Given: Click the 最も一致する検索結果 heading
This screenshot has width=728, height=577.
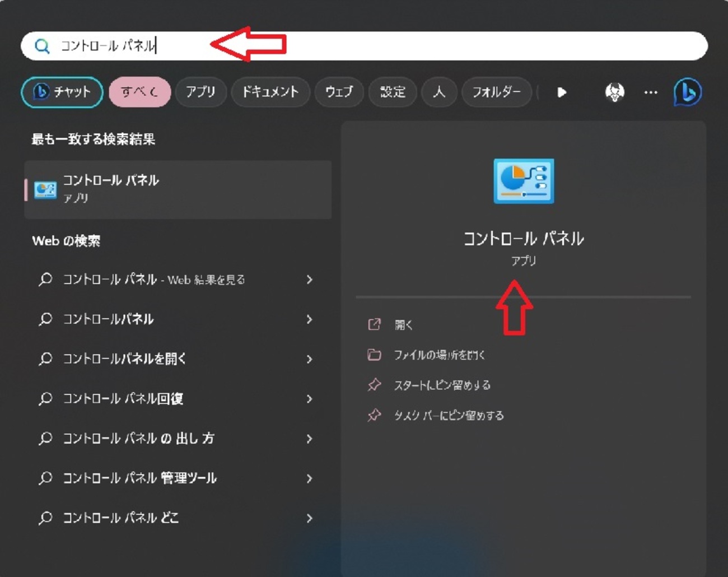Looking at the screenshot, I should click(94, 139).
